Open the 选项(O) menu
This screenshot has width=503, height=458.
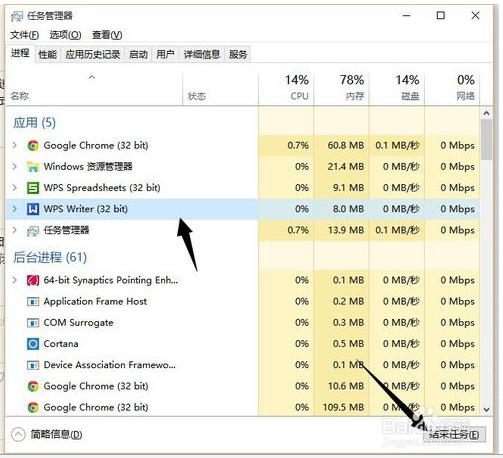pos(65,35)
